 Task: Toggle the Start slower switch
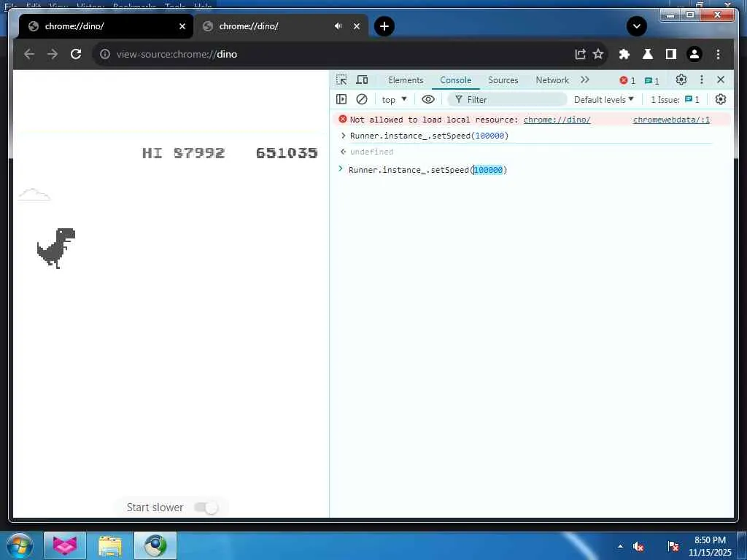pos(206,507)
